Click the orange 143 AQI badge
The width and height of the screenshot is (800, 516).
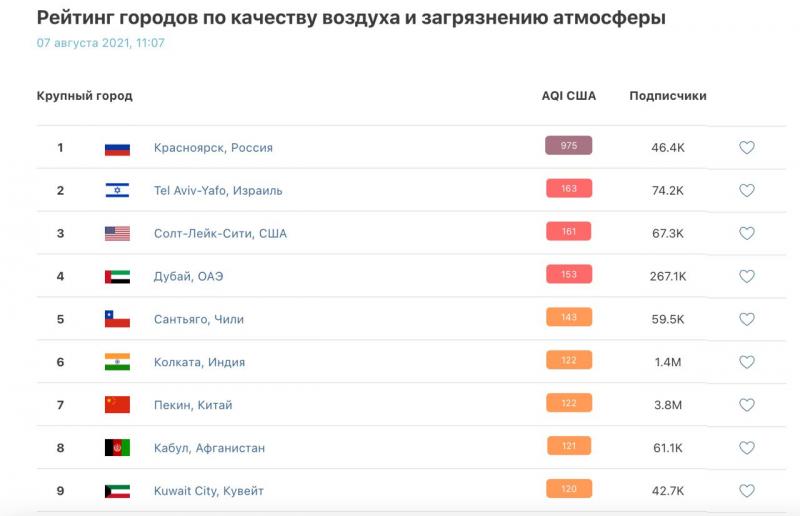pyautogui.click(x=569, y=317)
